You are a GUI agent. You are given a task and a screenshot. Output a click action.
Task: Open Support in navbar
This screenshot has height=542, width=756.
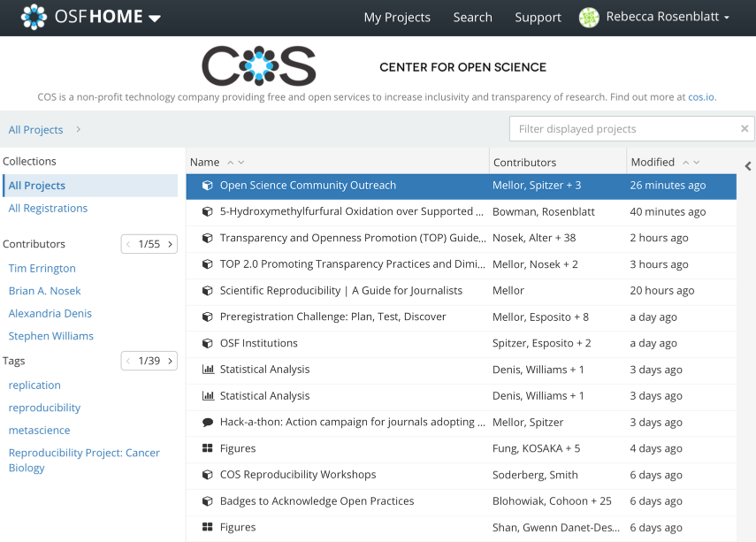tap(538, 18)
